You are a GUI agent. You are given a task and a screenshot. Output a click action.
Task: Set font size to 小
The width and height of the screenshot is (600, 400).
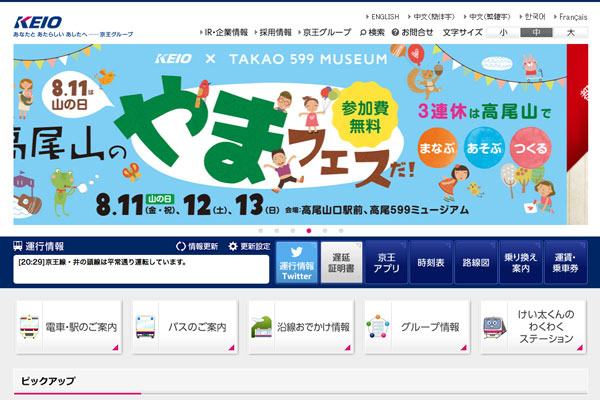[503, 33]
